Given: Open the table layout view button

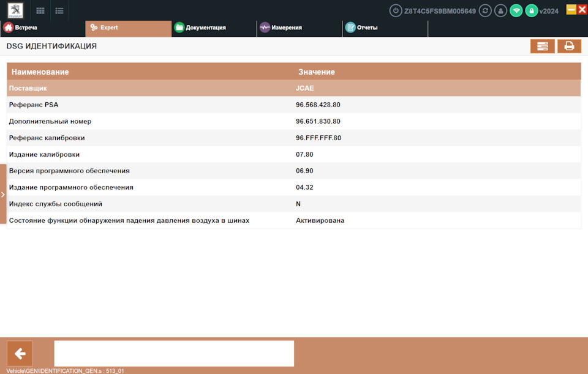Looking at the screenshot, I should point(542,46).
